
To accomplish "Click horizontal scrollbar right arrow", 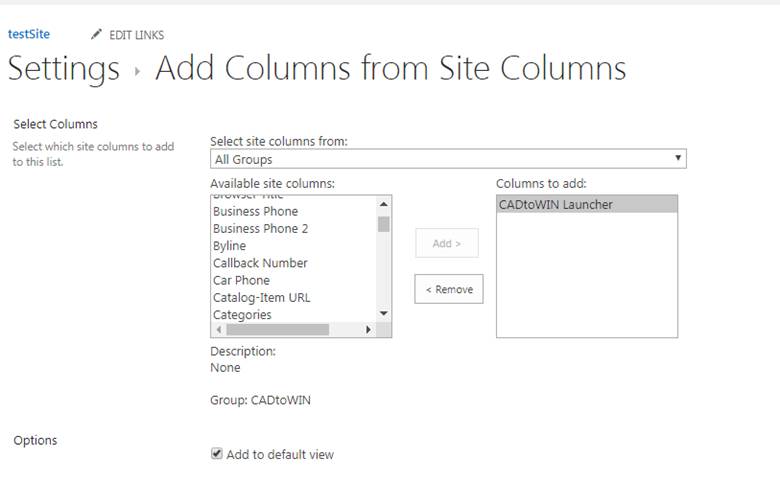I will click(368, 329).
